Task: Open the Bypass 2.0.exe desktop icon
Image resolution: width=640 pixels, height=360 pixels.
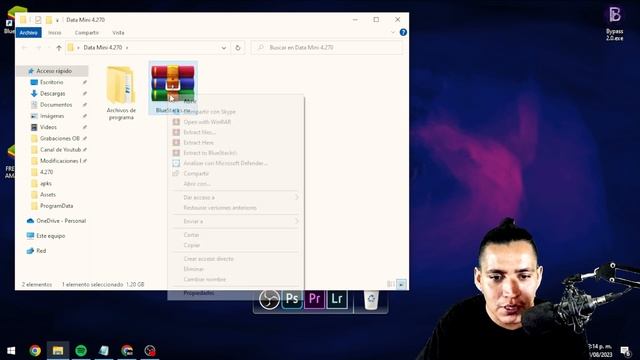Action: (x=614, y=23)
